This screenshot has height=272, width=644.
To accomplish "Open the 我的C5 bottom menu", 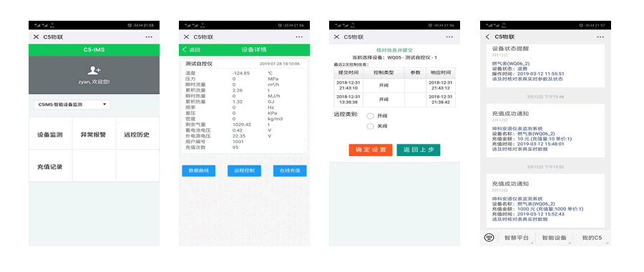I will point(592,238).
